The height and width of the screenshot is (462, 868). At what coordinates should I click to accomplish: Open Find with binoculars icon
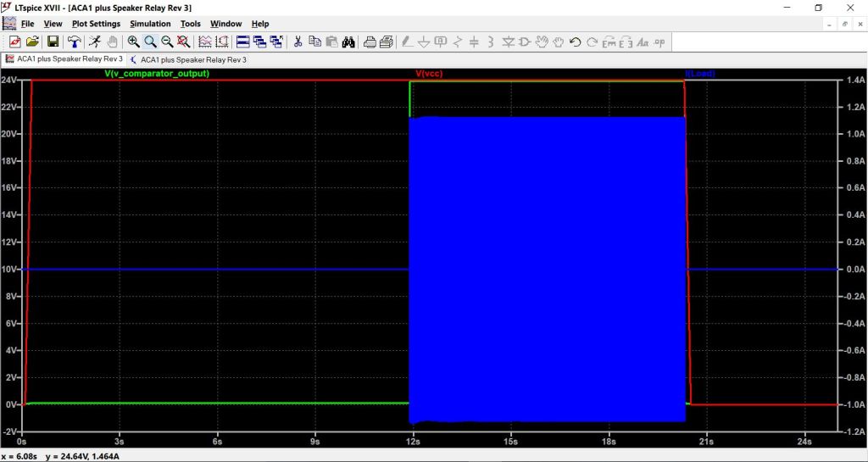tap(348, 42)
